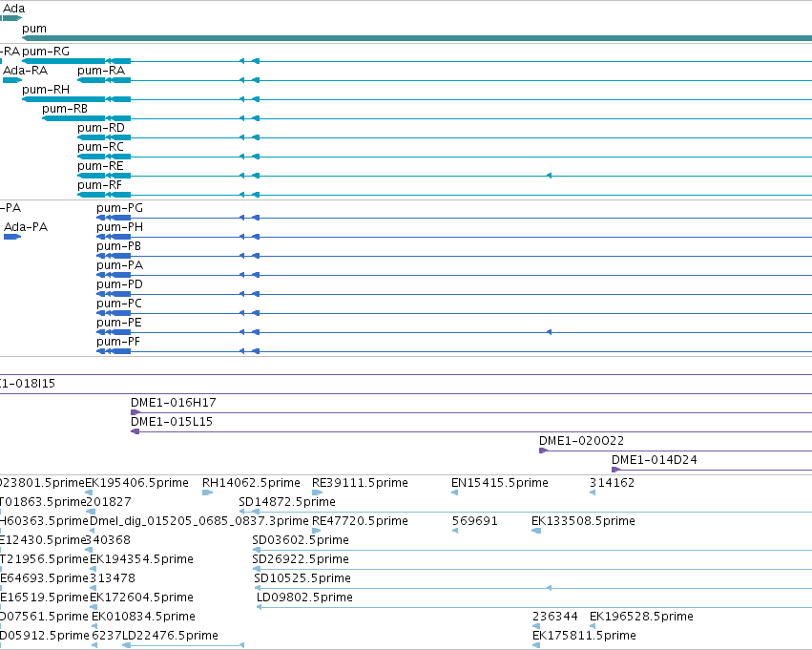Choose the pum-RC transcript label
The image size is (812, 650).
100,147
